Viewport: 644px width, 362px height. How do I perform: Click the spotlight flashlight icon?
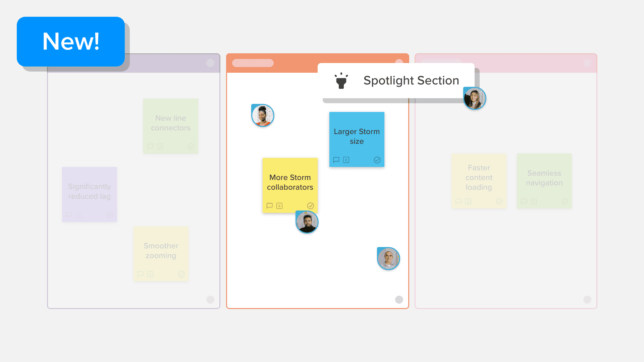pyautogui.click(x=341, y=81)
